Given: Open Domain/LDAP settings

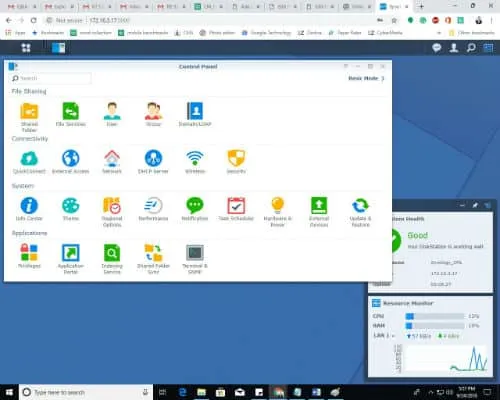Looking at the screenshot, I should click(x=195, y=115).
